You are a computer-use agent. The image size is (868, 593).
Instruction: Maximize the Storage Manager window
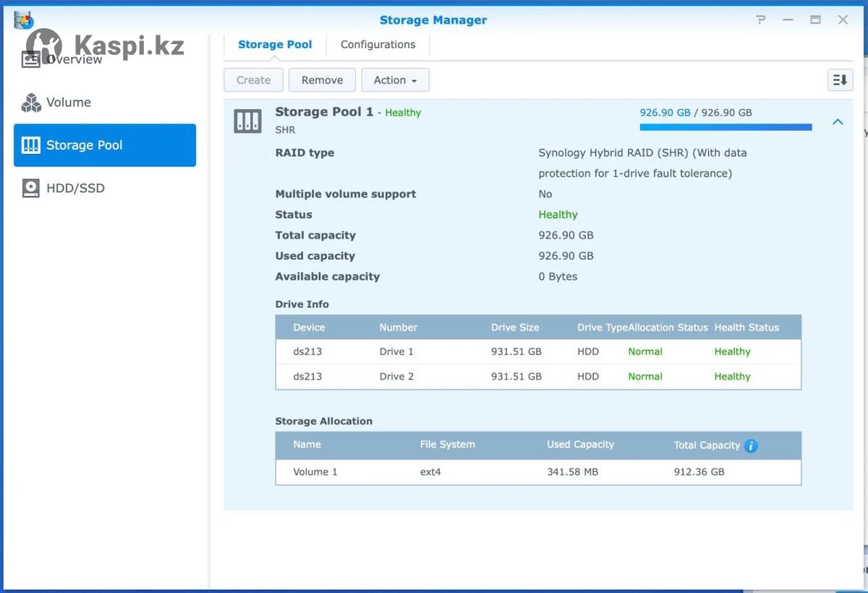point(815,20)
